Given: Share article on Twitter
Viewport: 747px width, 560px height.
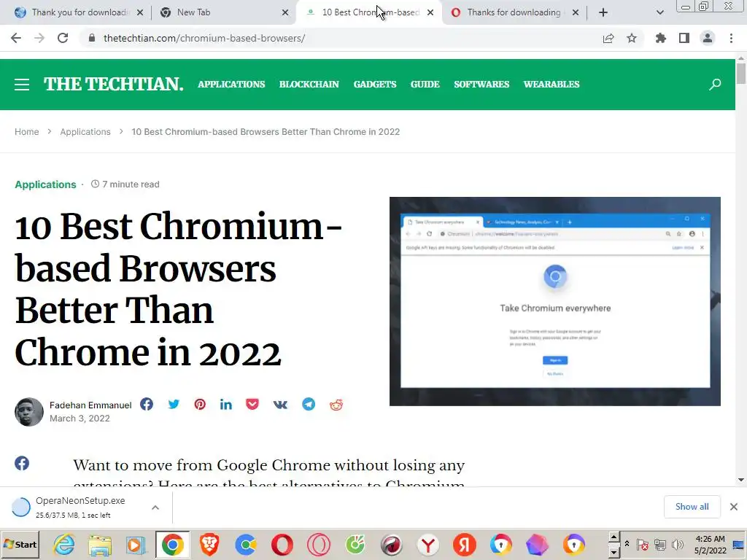Looking at the screenshot, I should point(174,404).
